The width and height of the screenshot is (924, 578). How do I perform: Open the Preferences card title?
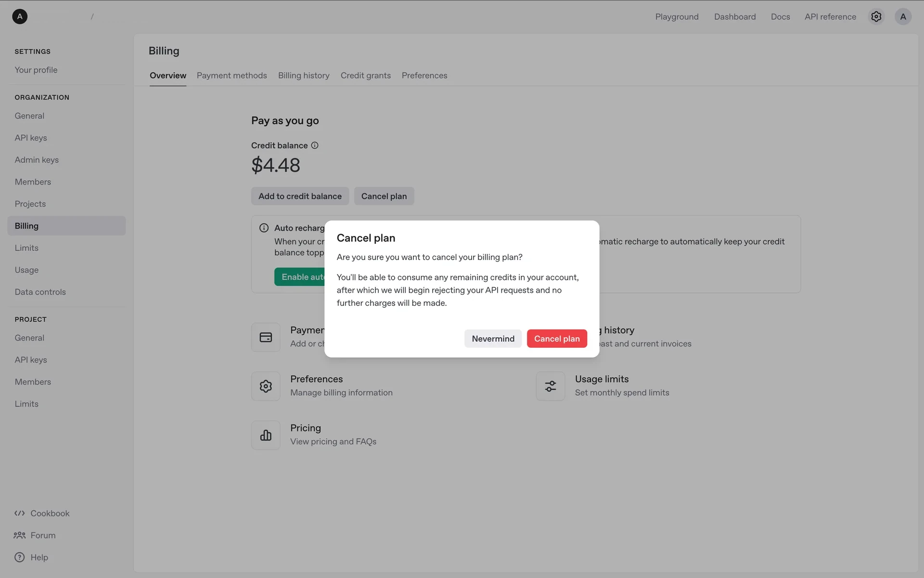(x=317, y=379)
